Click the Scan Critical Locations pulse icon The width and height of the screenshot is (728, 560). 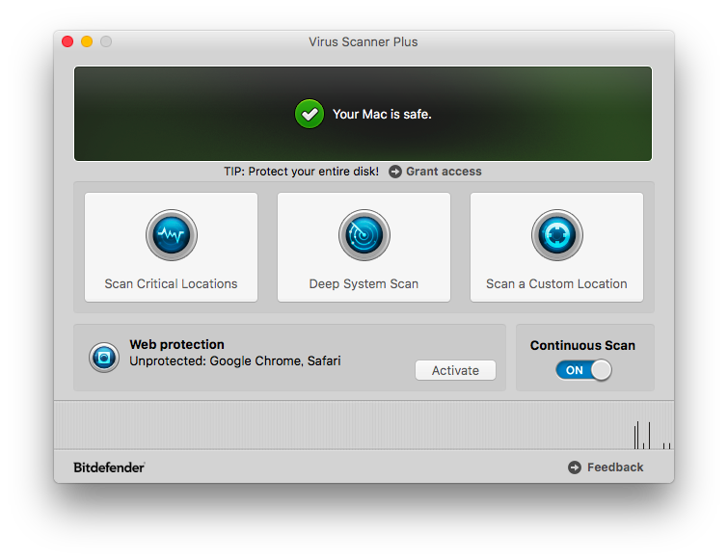172,235
